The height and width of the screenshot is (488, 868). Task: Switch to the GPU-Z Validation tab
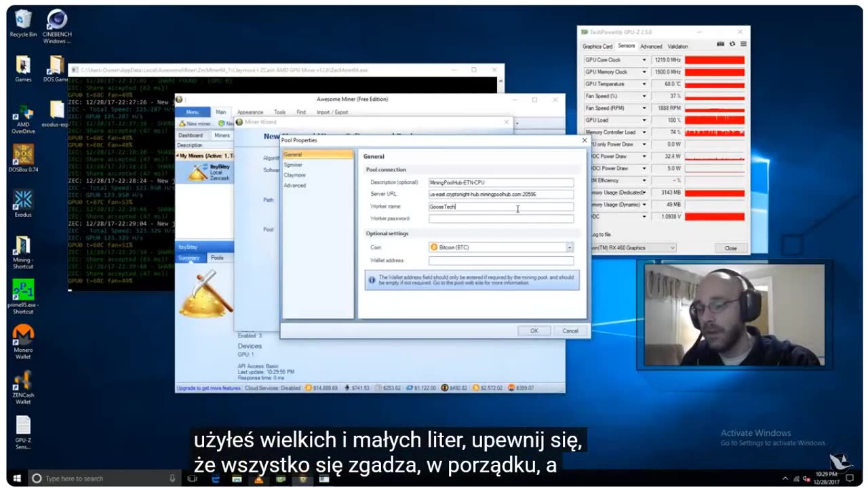677,47
